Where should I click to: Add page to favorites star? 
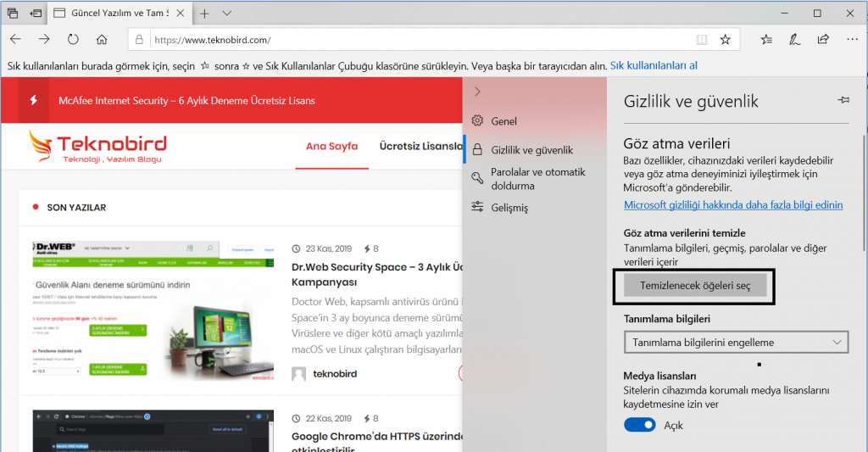pyautogui.click(x=726, y=39)
